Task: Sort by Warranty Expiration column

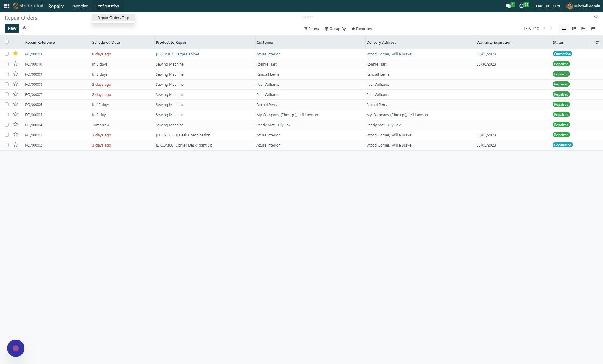Action: tap(494, 42)
